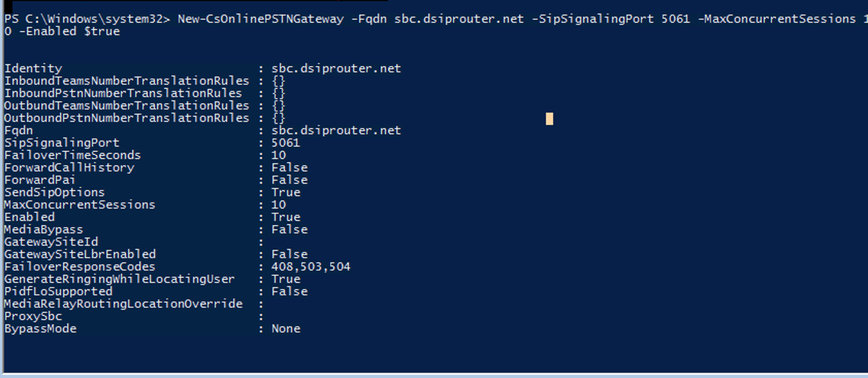Click the FailoverTimeSeconds value 10

click(x=279, y=155)
